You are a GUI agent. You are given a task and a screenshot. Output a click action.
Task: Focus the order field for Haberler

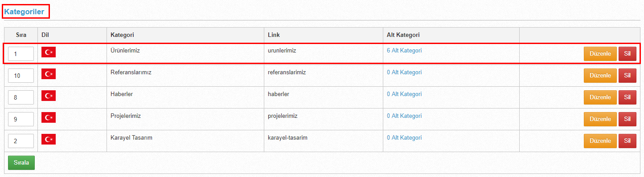pyautogui.click(x=21, y=97)
